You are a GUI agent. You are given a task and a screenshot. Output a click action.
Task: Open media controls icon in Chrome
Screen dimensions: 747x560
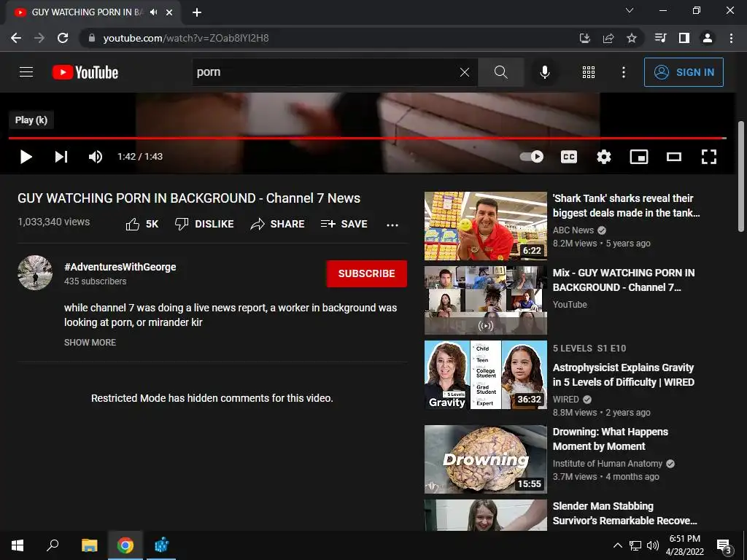tap(661, 38)
